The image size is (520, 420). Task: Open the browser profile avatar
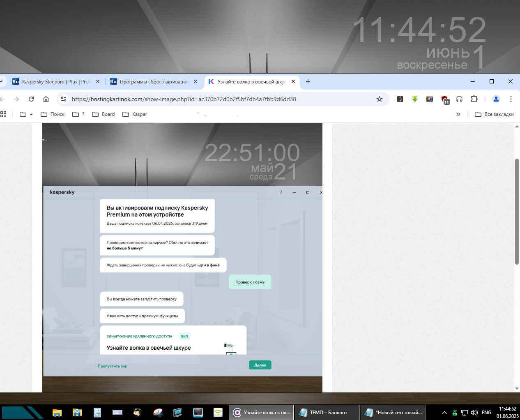coord(496,99)
